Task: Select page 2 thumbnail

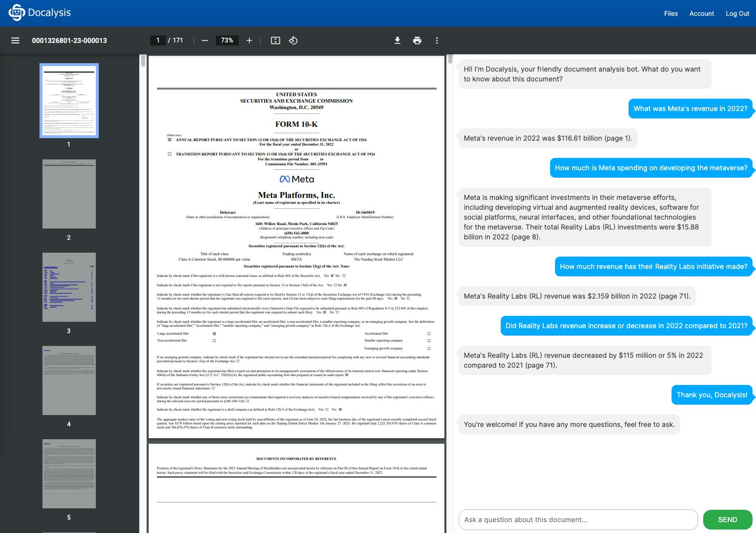Action: (x=69, y=194)
